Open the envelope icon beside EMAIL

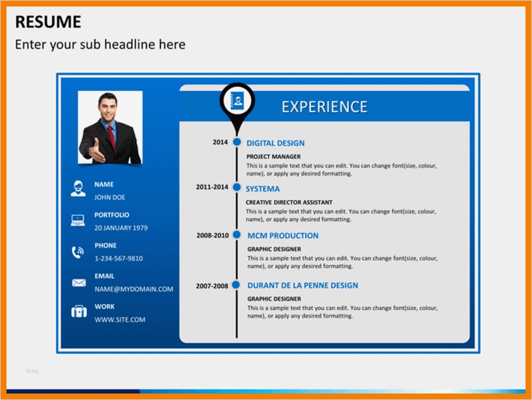pos(79,281)
